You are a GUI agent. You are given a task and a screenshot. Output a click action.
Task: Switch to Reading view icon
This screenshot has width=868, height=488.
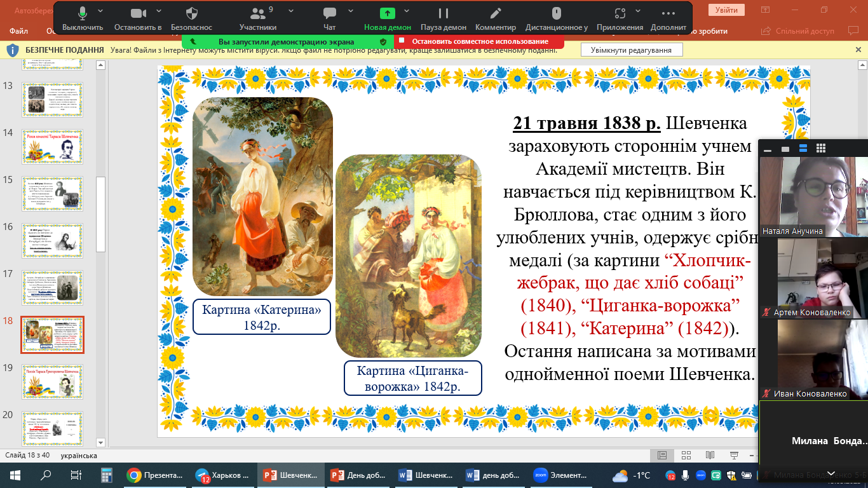tap(710, 455)
